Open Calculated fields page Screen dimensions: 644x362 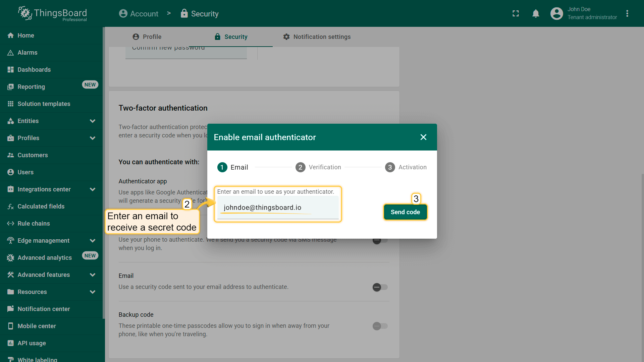click(x=41, y=206)
